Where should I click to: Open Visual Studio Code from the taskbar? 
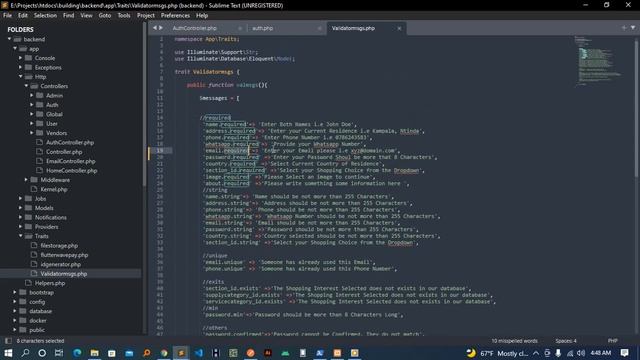point(198,353)
